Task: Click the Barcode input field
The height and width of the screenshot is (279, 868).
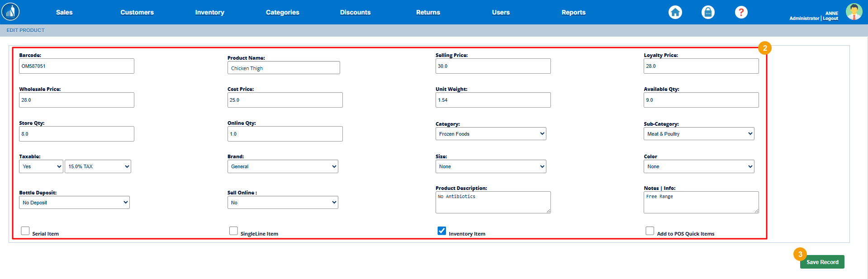Action: point(76,66)
